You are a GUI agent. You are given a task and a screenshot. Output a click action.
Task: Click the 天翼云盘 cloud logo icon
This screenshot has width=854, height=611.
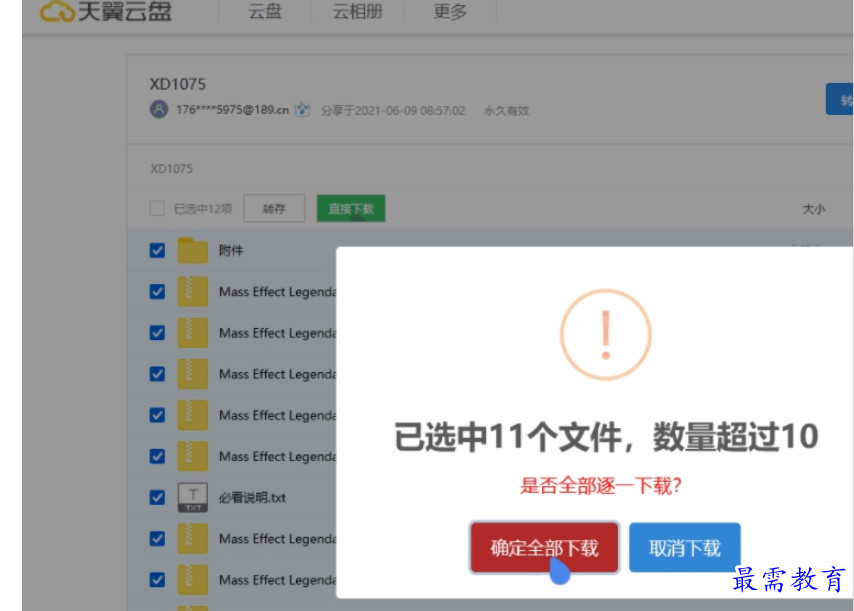56,12
